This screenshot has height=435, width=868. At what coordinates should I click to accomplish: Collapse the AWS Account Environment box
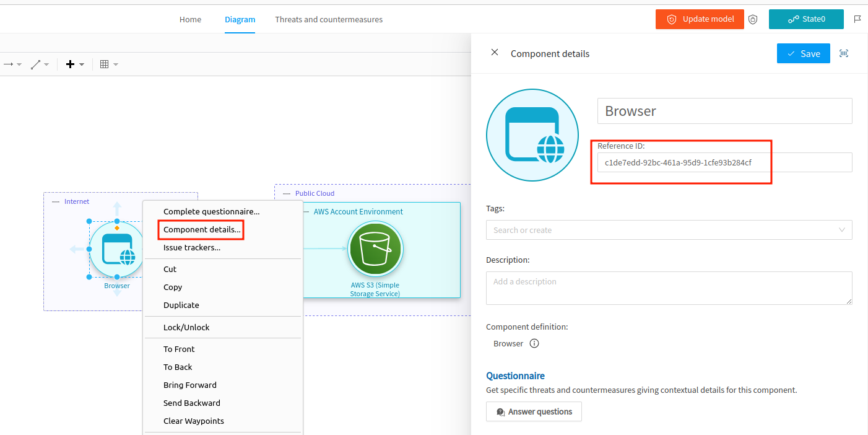pyautogui.click(x=306, y=211)
